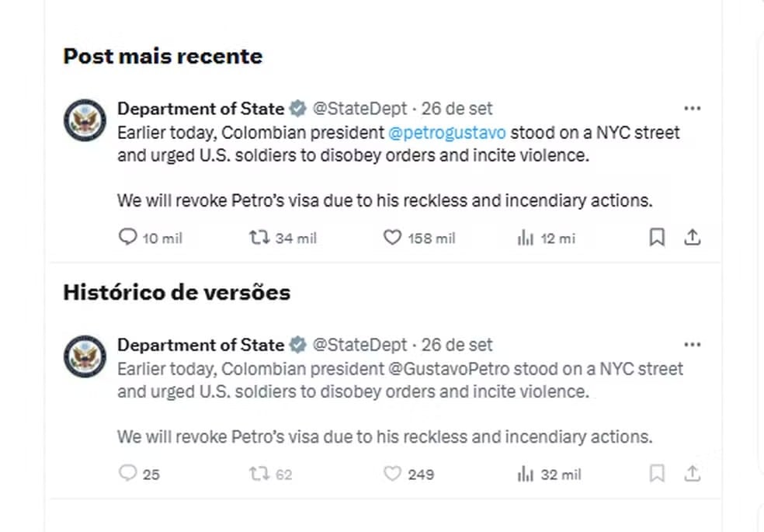The width and height of the screenshot is (764, 532).
Task: Bookmark the most recent StateDept post
Action: pos(656,238)
